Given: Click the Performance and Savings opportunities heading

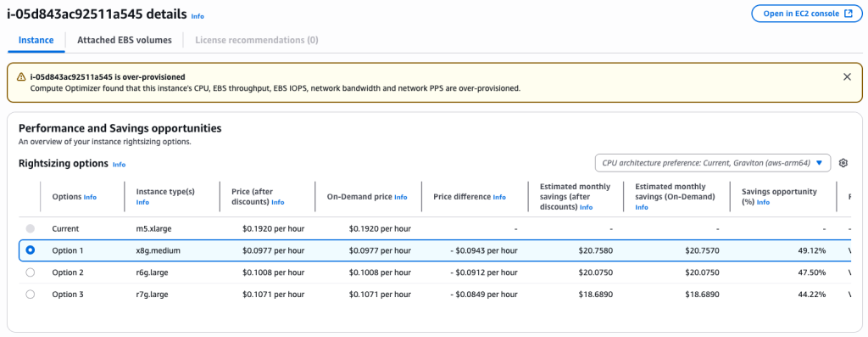Looking at the screenshot, I should [120, 128].
